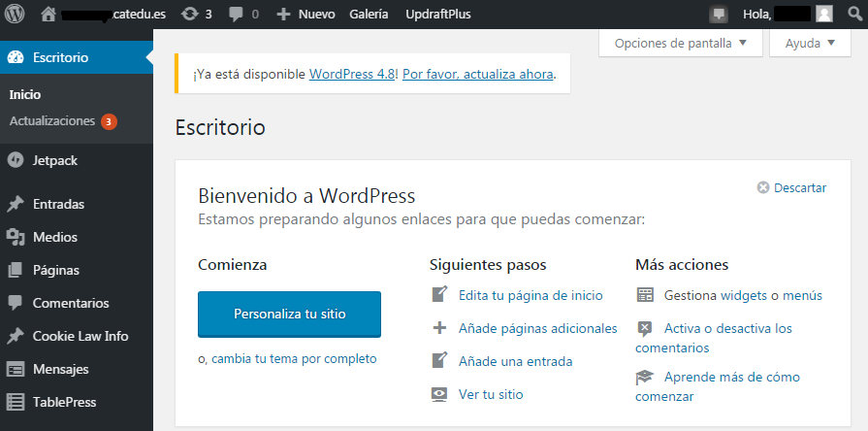Click Añade una entrada link
This screenshot has width=868, height=431.
tap(515, 362)
